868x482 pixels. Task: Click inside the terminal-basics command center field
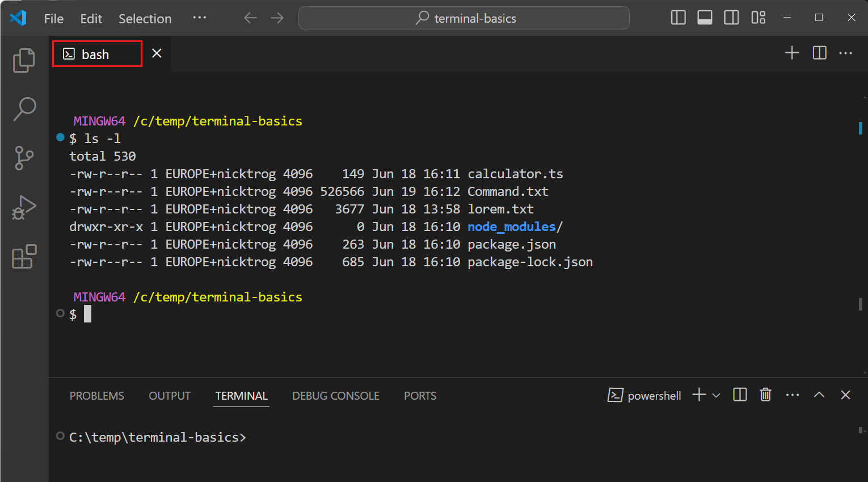click(464, 18)
